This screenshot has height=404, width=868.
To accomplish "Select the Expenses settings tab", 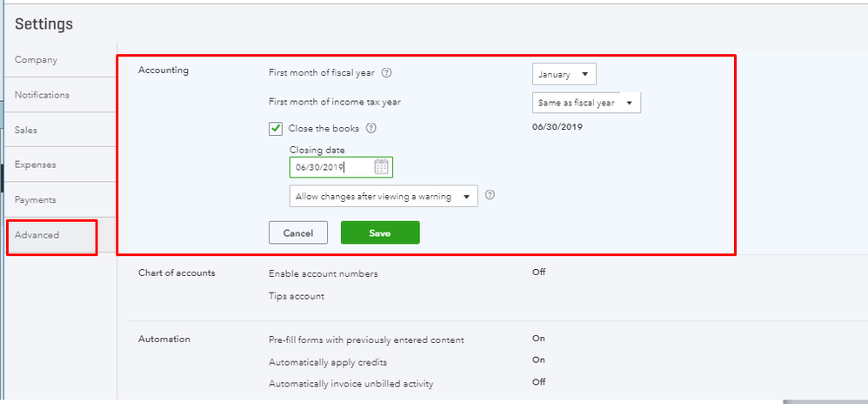I will coord(36,165).
